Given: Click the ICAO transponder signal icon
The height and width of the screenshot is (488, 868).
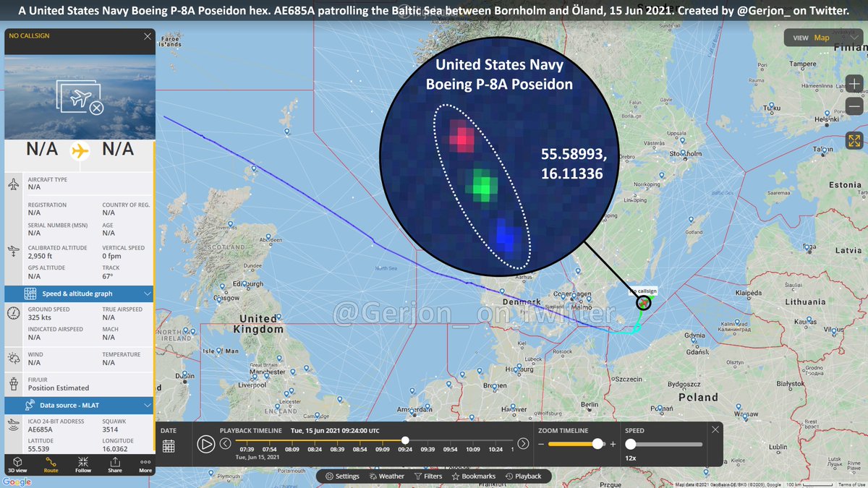Looking at the screenshot, I should pos(14,424).
